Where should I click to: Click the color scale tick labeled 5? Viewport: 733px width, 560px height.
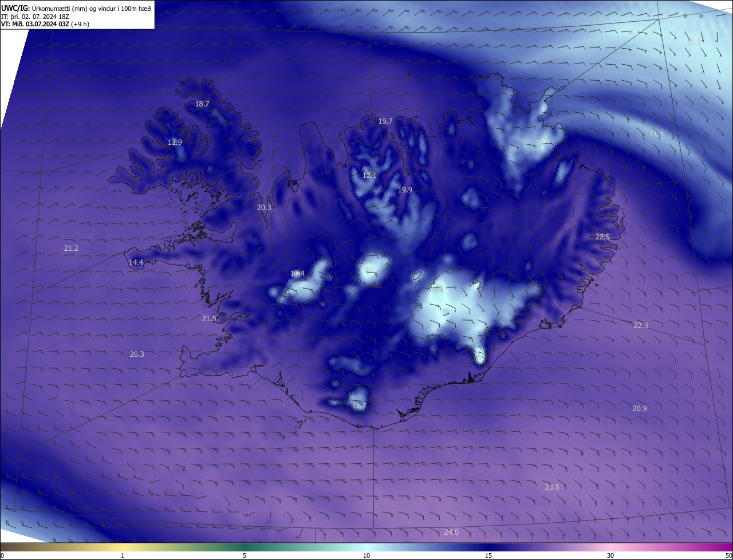(x=245, y=555)
